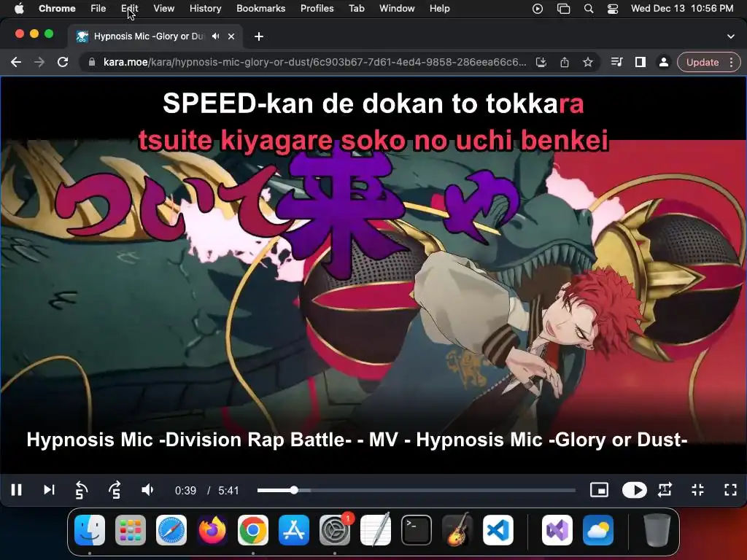View site information via lock icon
The width and height of the screenshot is (747, 560).
pos(91,63)
